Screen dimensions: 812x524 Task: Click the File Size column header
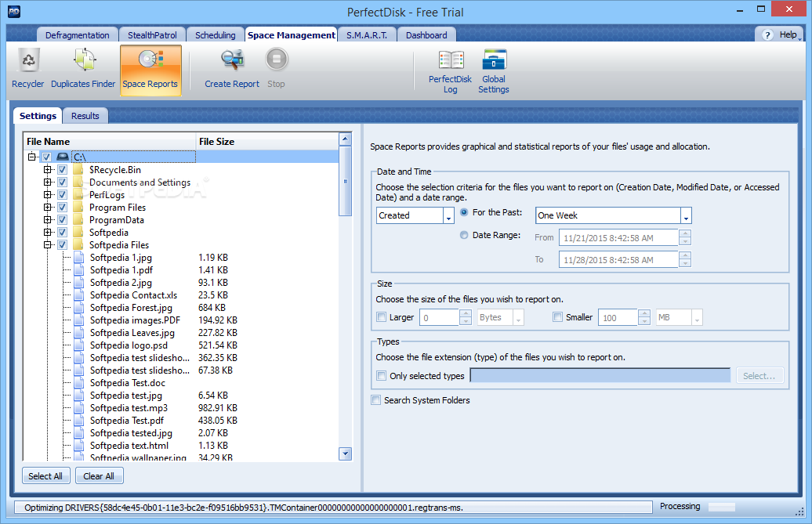[266, 141]
